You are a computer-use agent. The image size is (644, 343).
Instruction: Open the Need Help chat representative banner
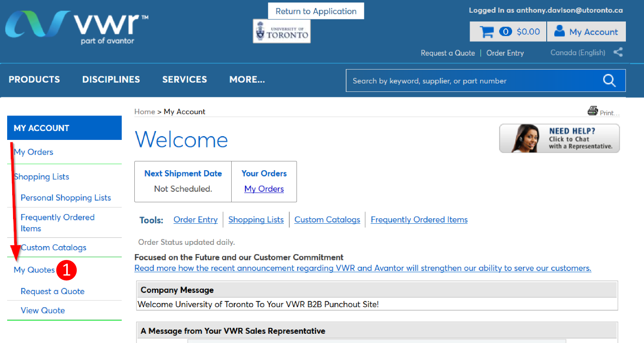point(559,138)
